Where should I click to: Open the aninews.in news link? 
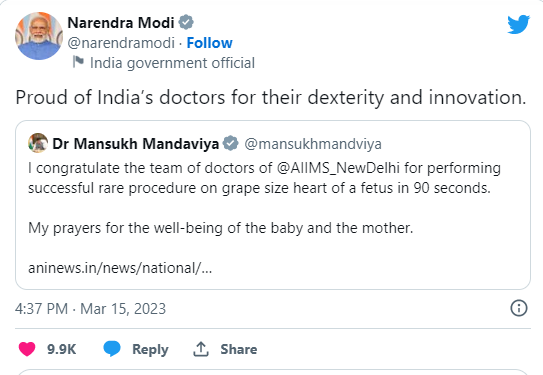(x=120, y=268)
